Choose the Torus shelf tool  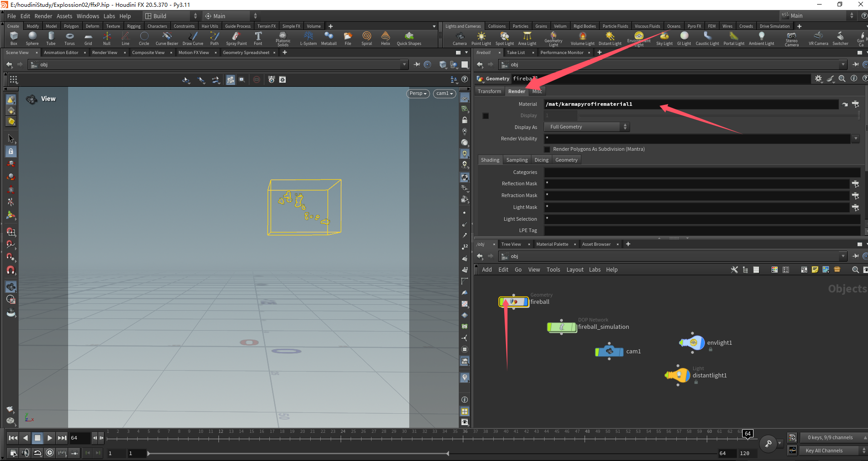pyautogui.click(x=69, y=38)
